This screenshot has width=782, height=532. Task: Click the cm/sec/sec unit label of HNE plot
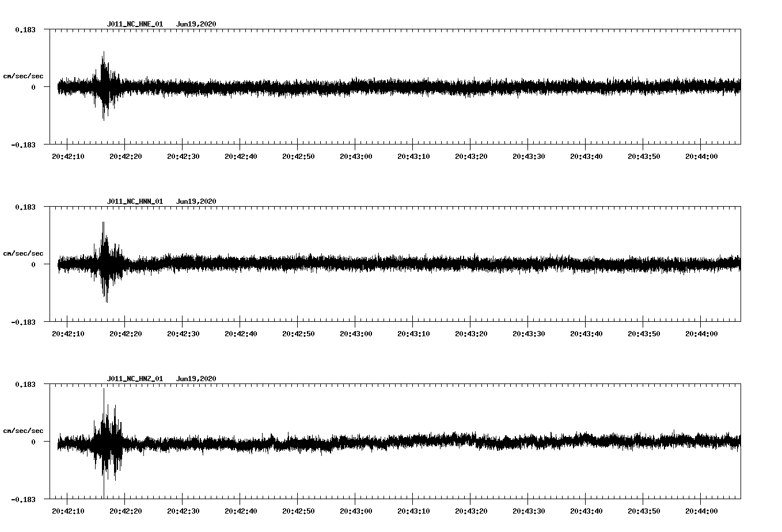[x=23, y=76]
